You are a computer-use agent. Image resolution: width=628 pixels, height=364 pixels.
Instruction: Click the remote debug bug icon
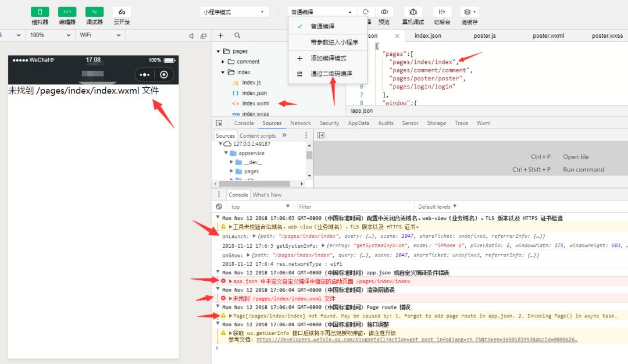tap(413, 12)
